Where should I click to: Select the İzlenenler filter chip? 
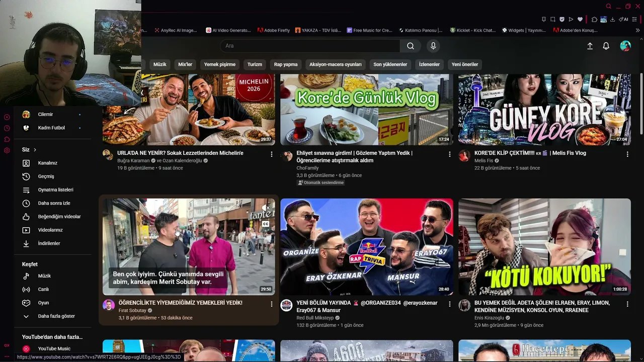point(429,64)
